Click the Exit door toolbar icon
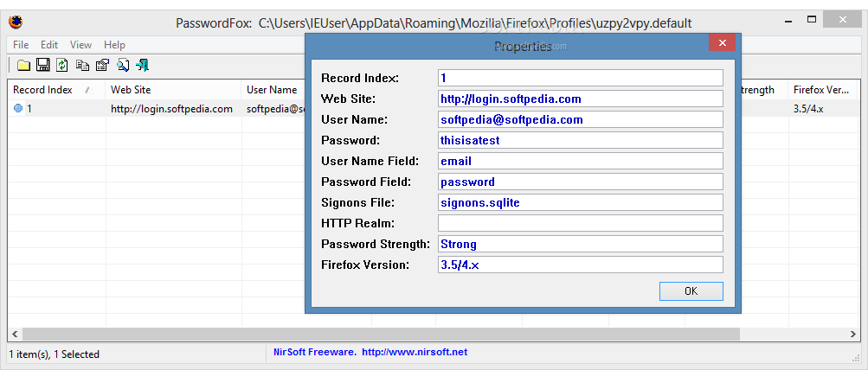The width and height of the screenshot is (868, 370). [143, 65]
